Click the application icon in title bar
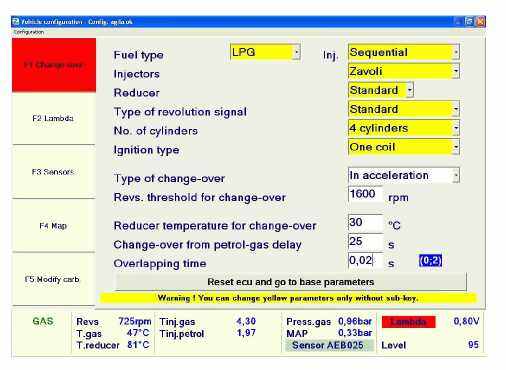Screen dimensions: 506x370 (16, 22)
